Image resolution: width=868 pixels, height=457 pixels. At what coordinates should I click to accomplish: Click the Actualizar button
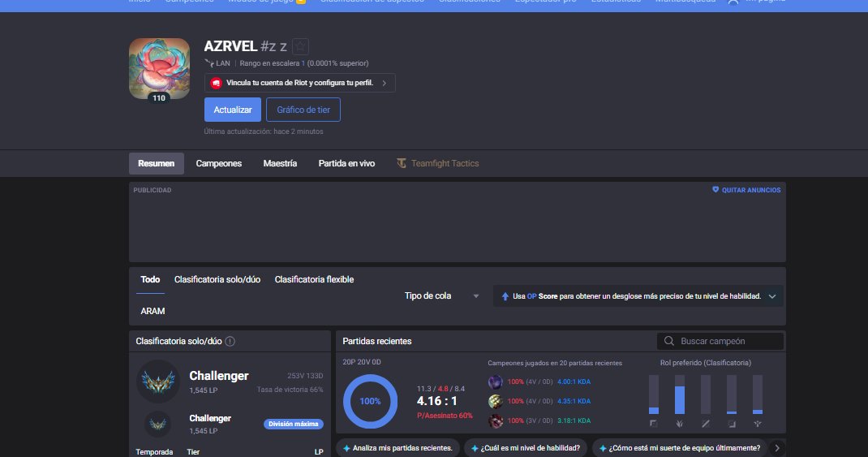point(233,110)
